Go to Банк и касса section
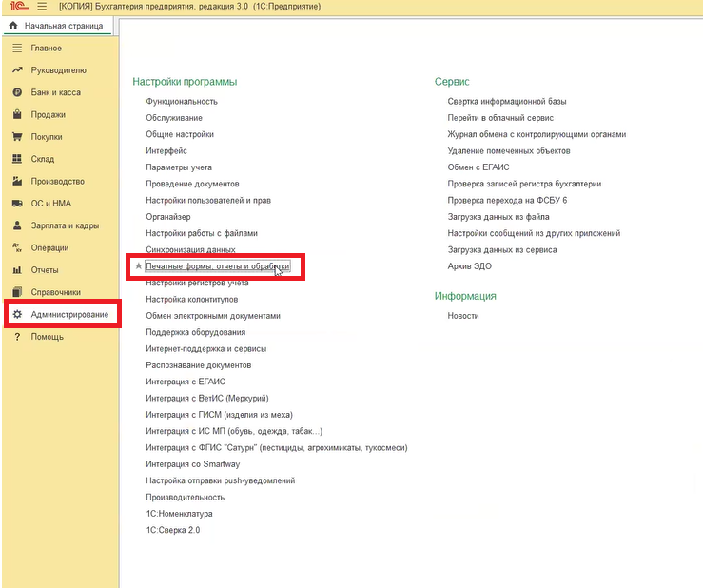This screenshot has width=703, height=588. coord(55,92)
